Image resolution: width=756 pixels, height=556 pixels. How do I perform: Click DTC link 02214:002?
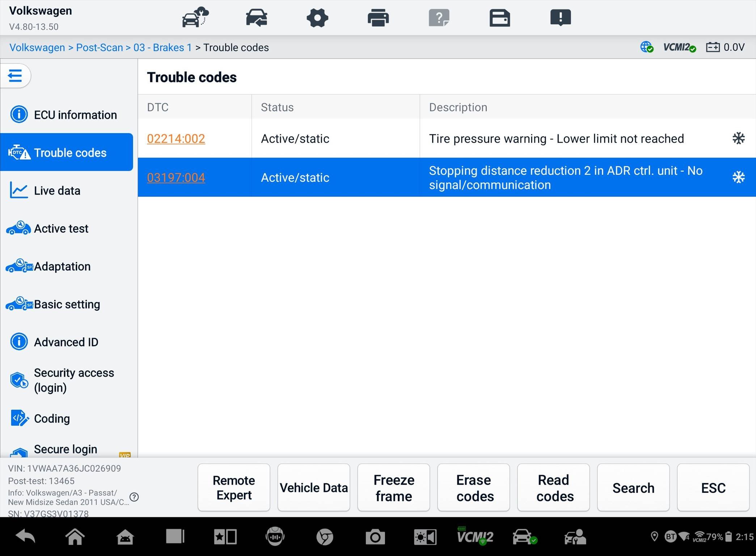tap(176, 139)
